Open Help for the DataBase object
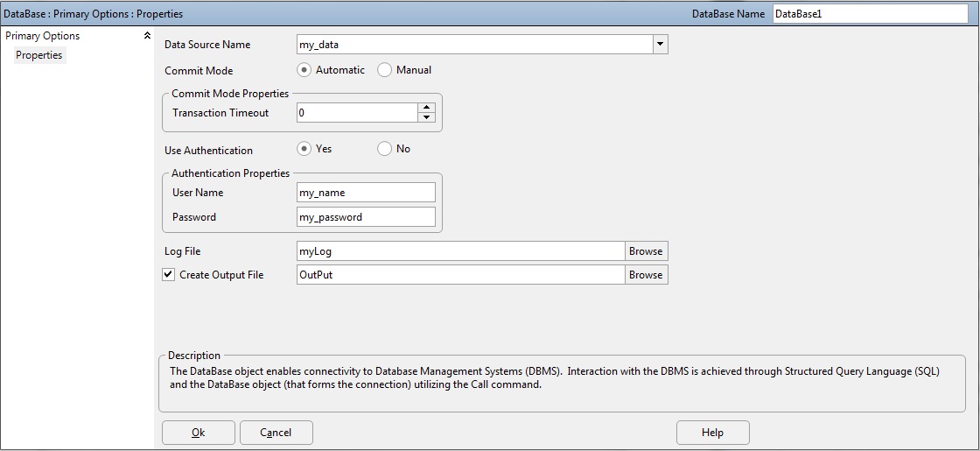 [x=712, y=433]
